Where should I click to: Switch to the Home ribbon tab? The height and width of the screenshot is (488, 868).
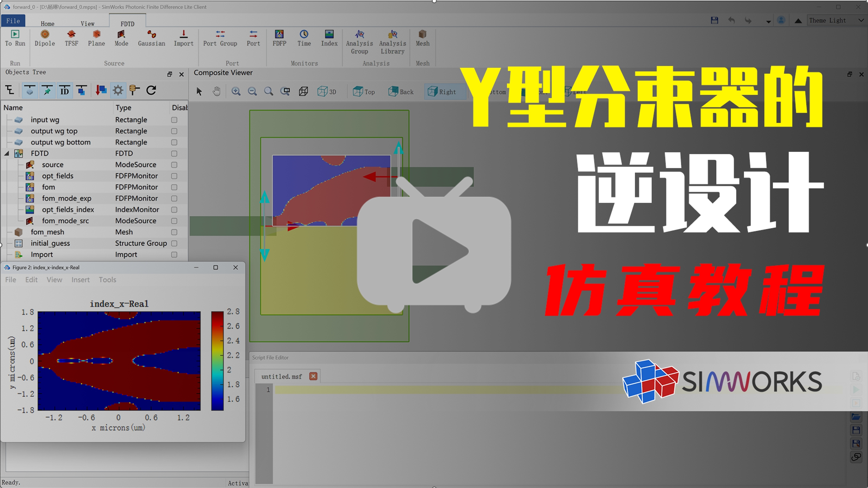click(48, 23)
